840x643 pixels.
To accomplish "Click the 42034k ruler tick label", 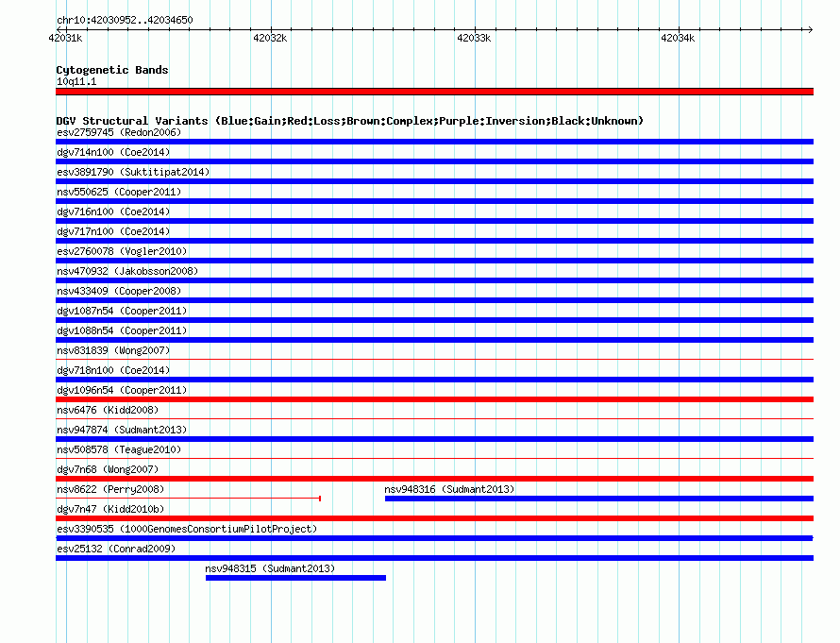I will (678, 38).
